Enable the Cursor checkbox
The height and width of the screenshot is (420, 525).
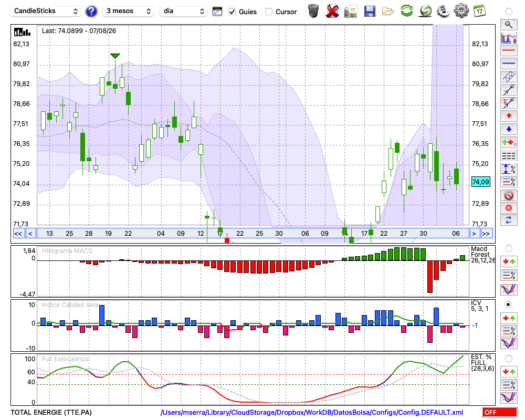coord(268,12)
